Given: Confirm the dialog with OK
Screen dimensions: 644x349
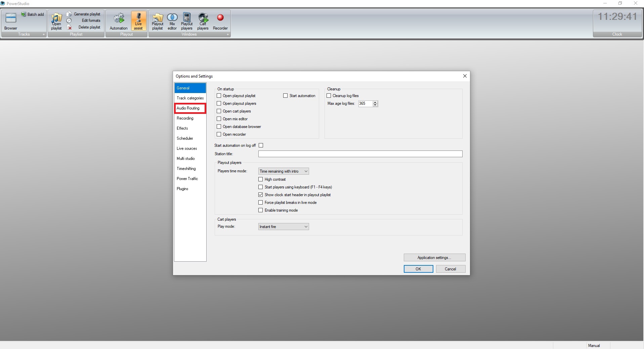Looking at the screenshot, I should [418, 269].
